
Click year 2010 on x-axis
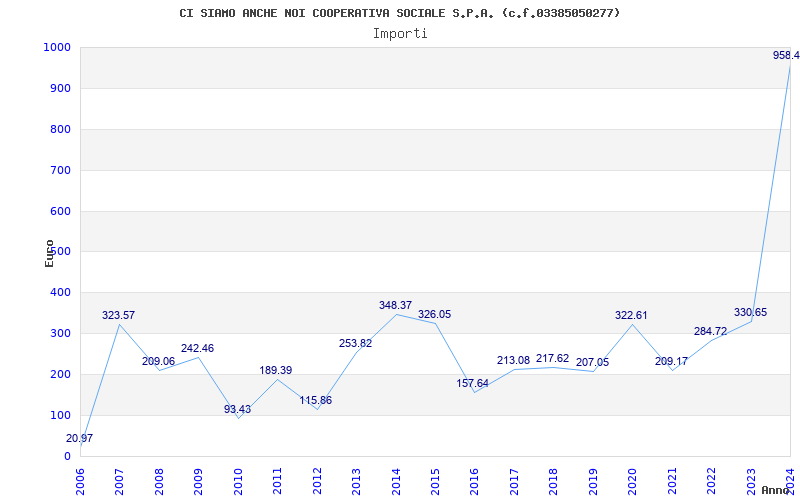238,482
